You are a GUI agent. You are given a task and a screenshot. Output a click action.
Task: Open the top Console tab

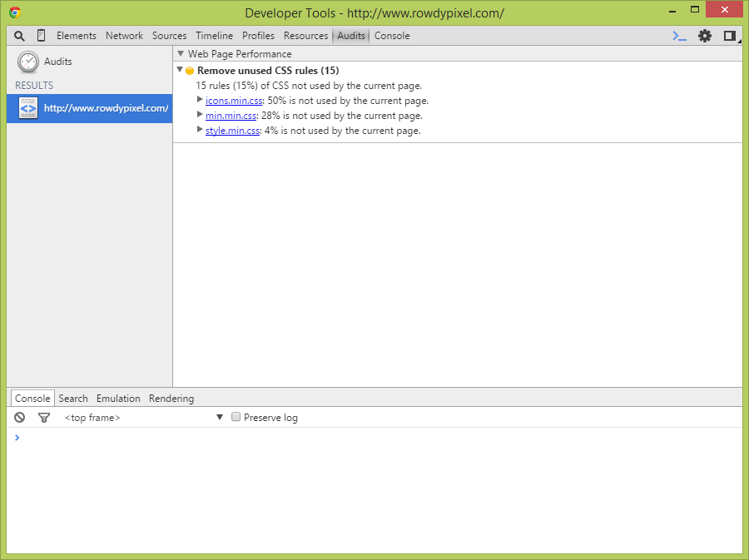(392, 36)
